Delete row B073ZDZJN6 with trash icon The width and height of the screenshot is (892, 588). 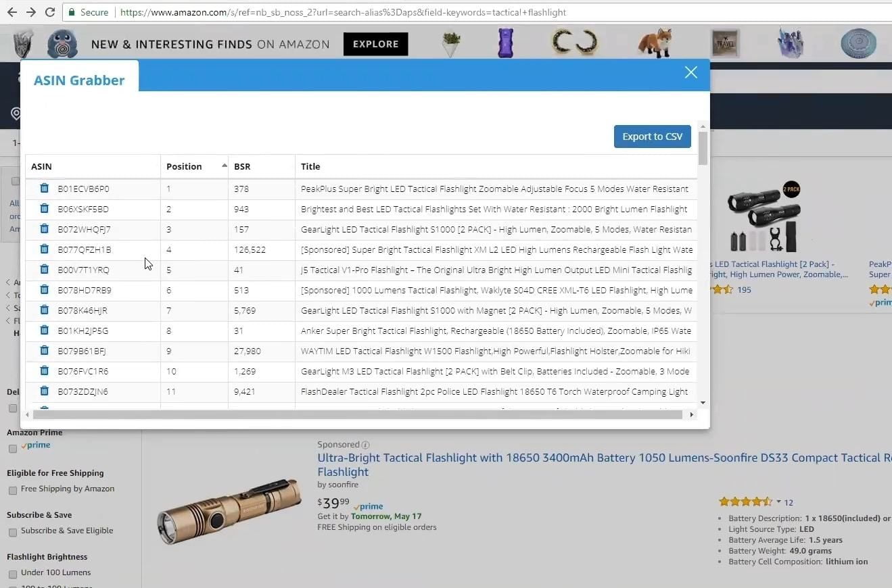click(44, 391)
